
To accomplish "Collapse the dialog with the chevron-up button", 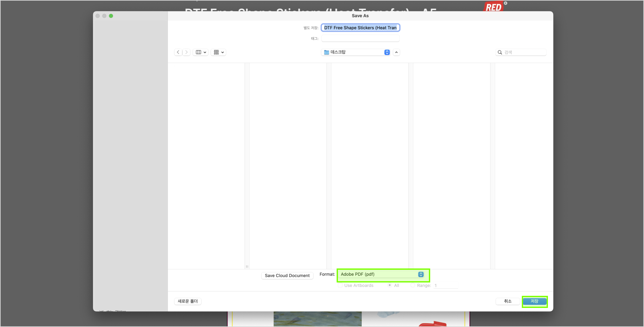I will click(x=396, y=52).
